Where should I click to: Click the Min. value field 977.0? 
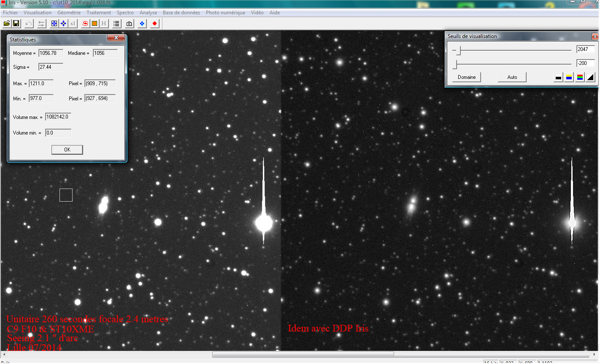coord(41,98)
